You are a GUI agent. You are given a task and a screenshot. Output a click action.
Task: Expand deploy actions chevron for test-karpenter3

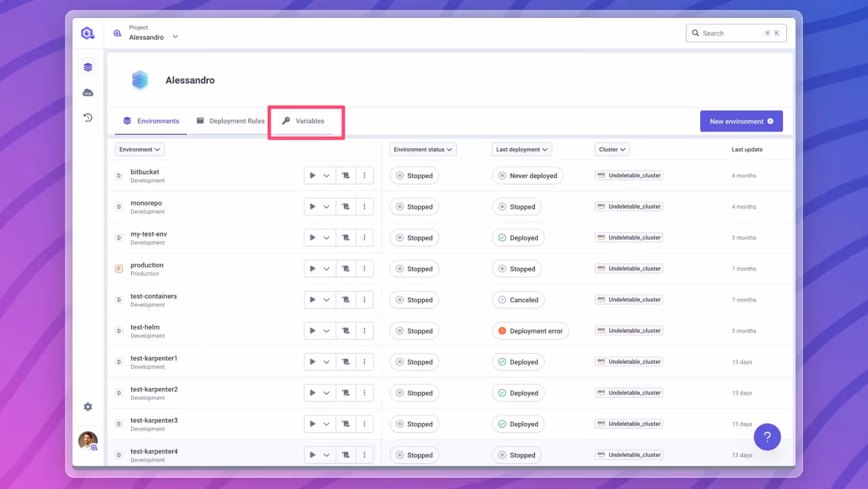[327, 424]
